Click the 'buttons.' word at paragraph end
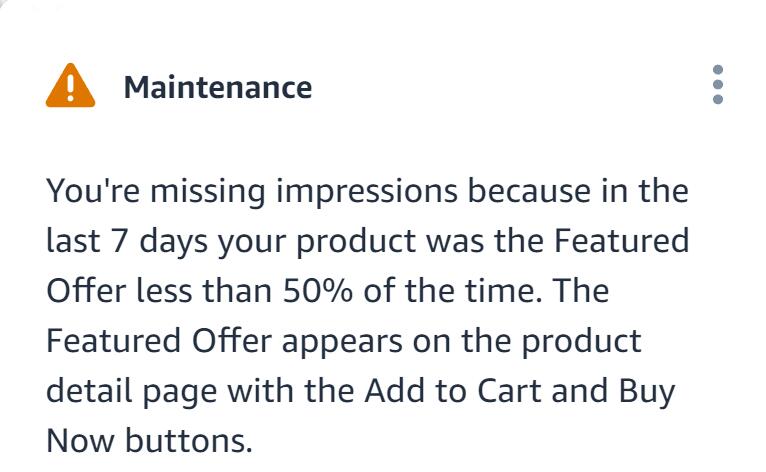 (x=189, y=441)
